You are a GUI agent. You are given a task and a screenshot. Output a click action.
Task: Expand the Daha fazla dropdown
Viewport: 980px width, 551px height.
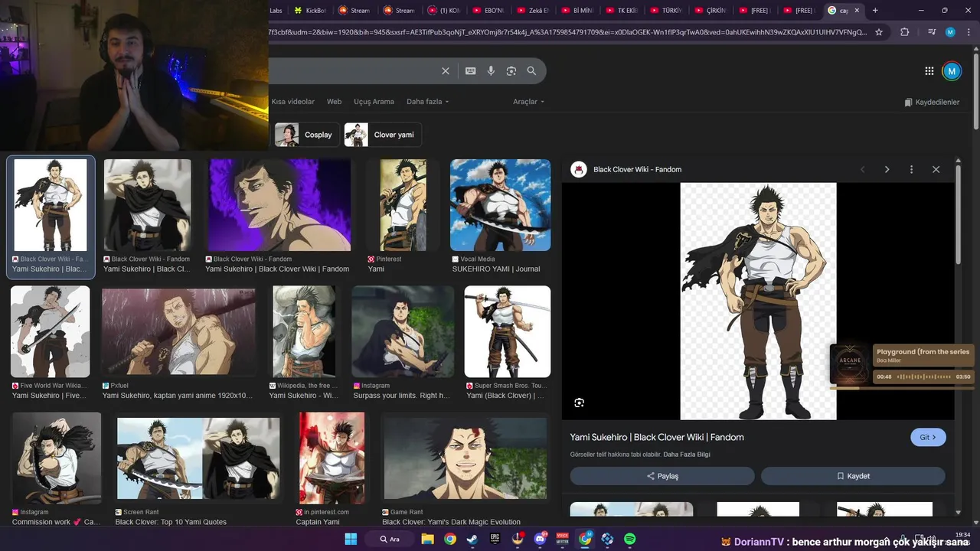[x=427, y=102]
